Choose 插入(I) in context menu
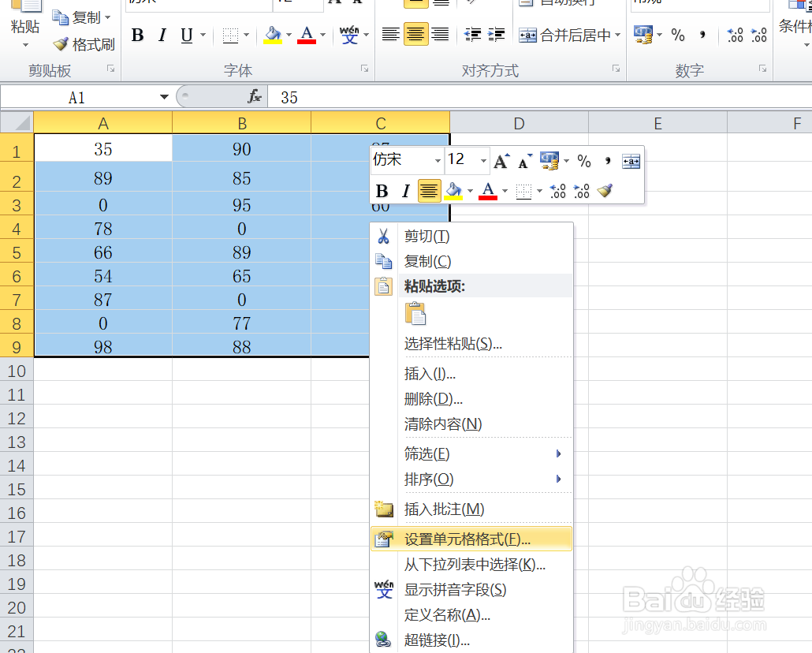 point(471,373)
